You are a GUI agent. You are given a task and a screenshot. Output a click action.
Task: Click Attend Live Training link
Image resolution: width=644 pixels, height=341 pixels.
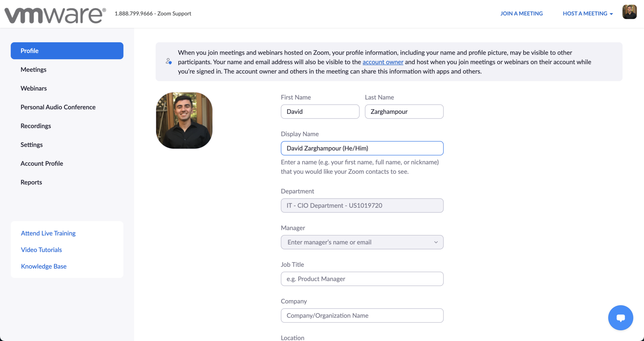(x=48, y=233)
